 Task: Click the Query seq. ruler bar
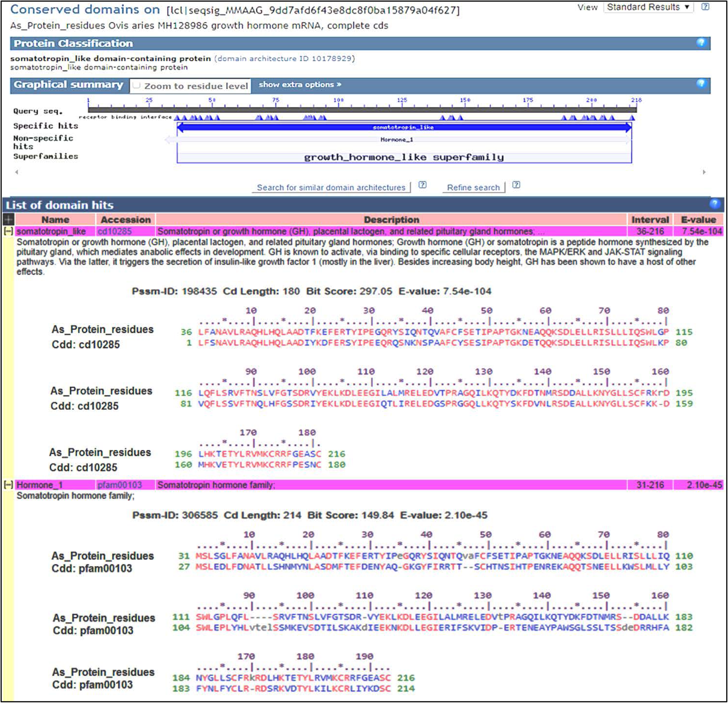[x=362, y=110]
